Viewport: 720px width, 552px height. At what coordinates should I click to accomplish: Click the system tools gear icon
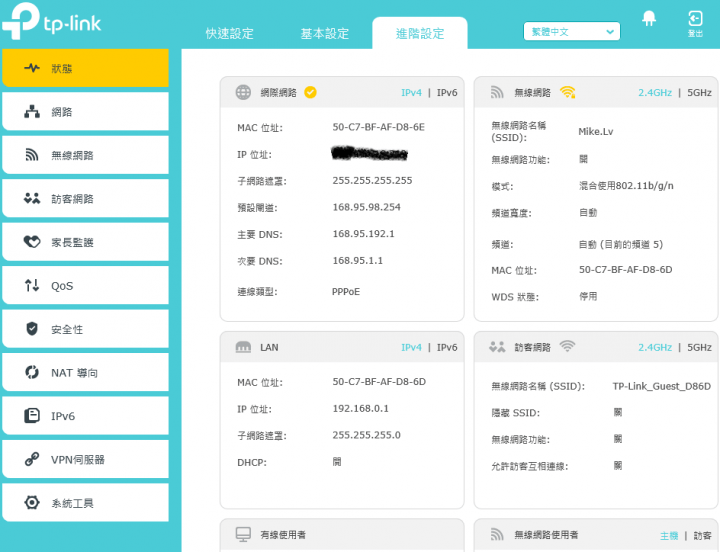32,502
